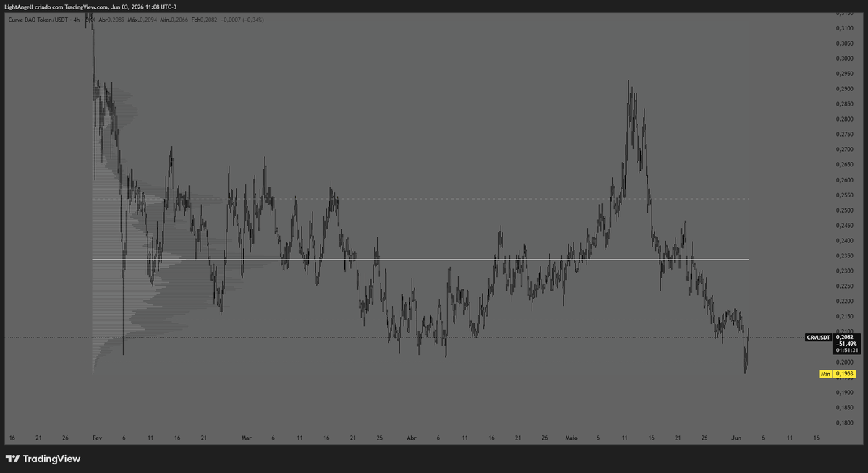Click the −0,0007 (−0,34%) change value

(x=243, y=20)
